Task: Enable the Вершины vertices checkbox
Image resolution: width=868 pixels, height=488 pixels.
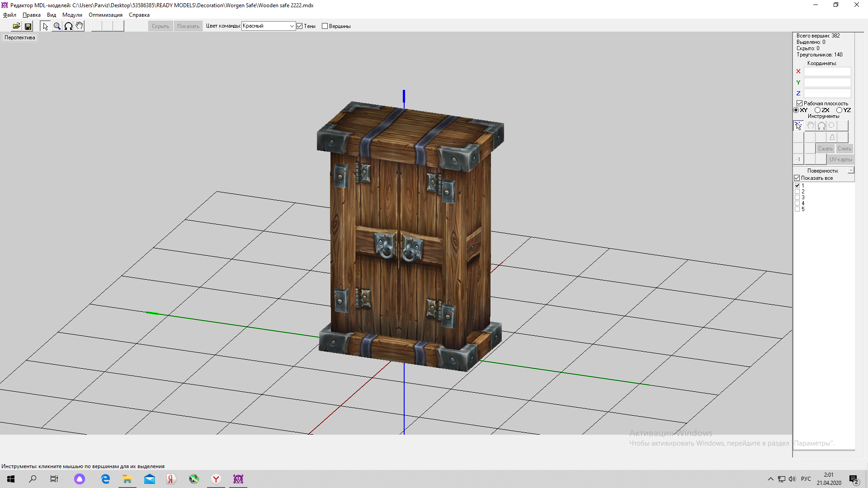Action: click(325, 26)
